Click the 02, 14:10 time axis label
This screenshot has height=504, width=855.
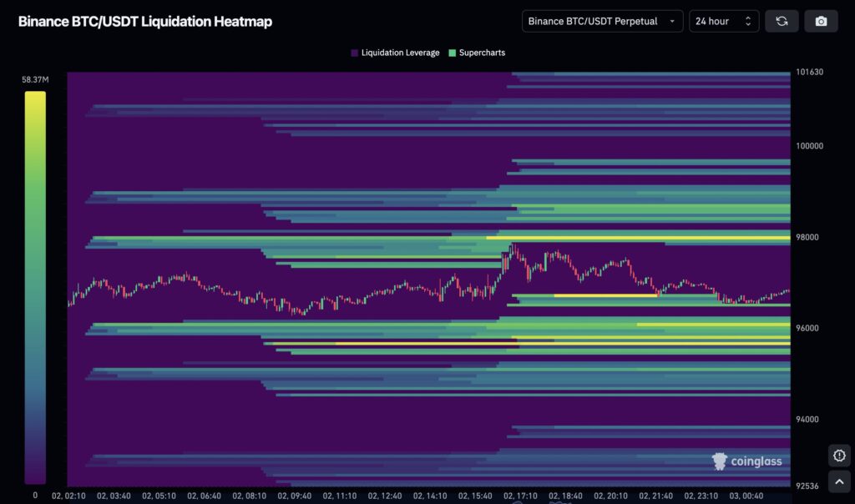pyautogui.click(x=430, y=496)
